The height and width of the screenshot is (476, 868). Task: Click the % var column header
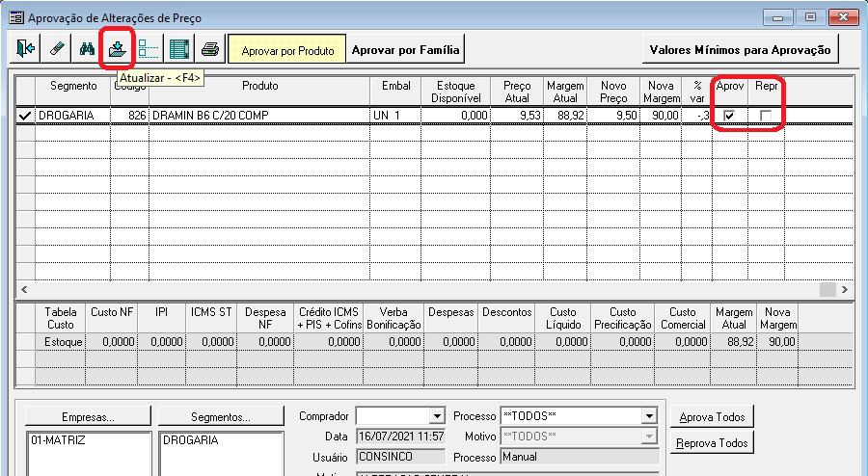click(697, 92)
